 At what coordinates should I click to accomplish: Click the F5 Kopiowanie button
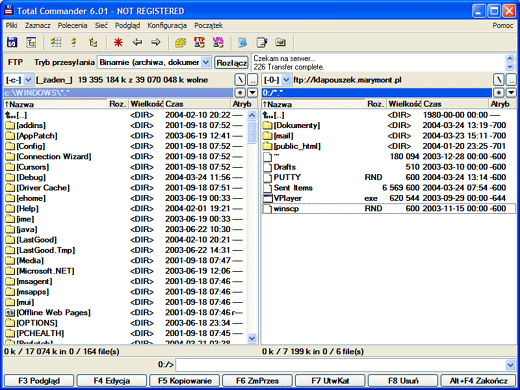[185, 381]
